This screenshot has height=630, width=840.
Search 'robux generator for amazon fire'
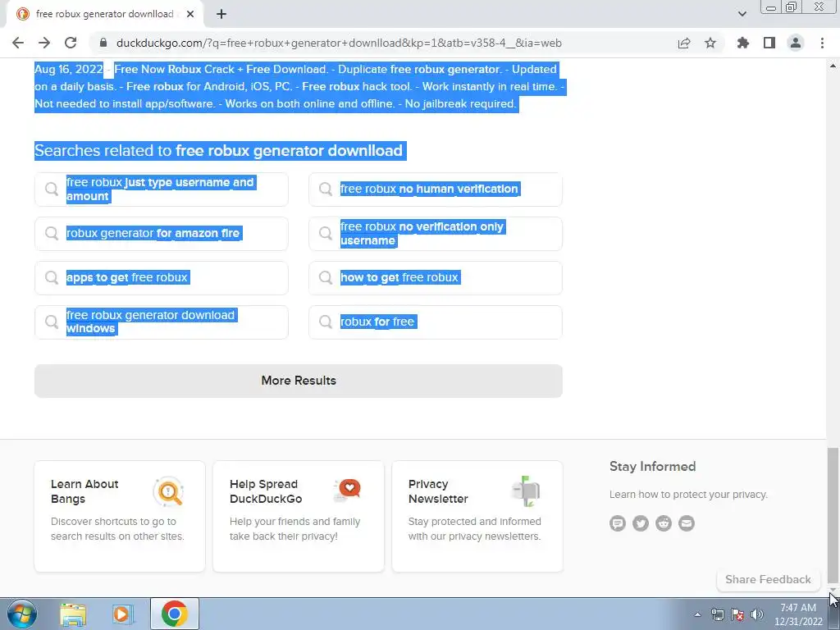click(x=162, y=234)
